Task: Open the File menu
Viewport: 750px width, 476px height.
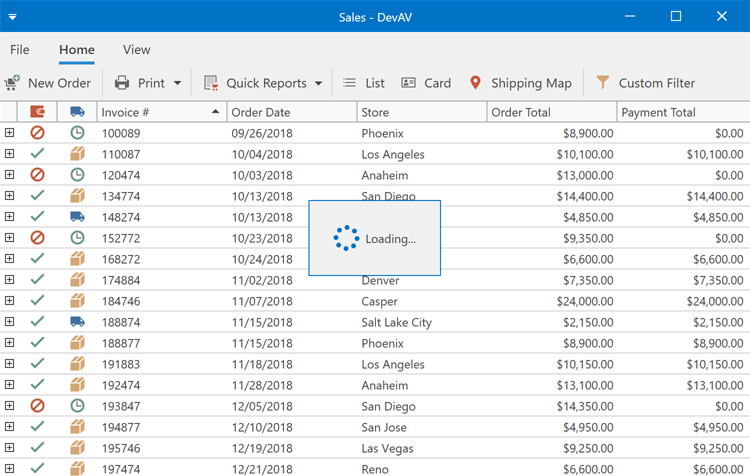Action: (20, 50)
